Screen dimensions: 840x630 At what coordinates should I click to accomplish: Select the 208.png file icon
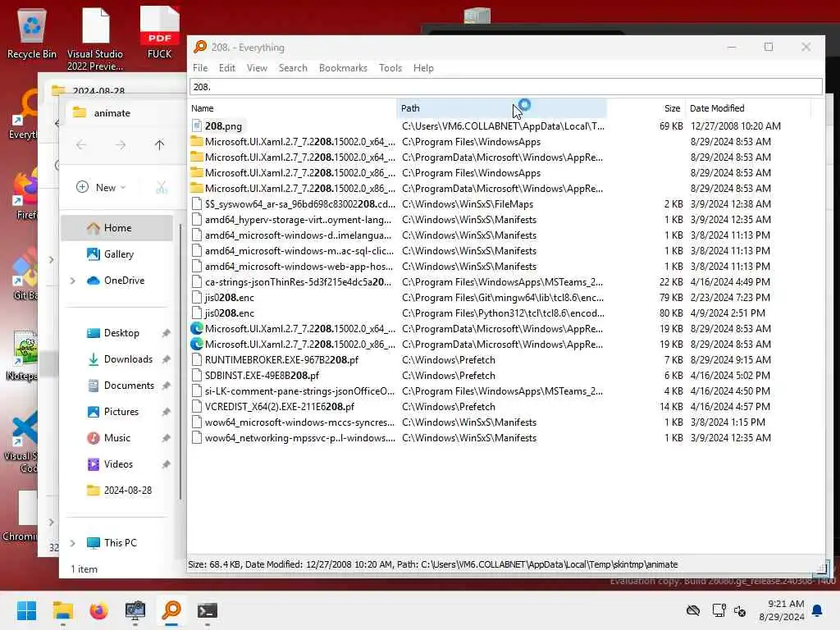[x=197, y=126]
